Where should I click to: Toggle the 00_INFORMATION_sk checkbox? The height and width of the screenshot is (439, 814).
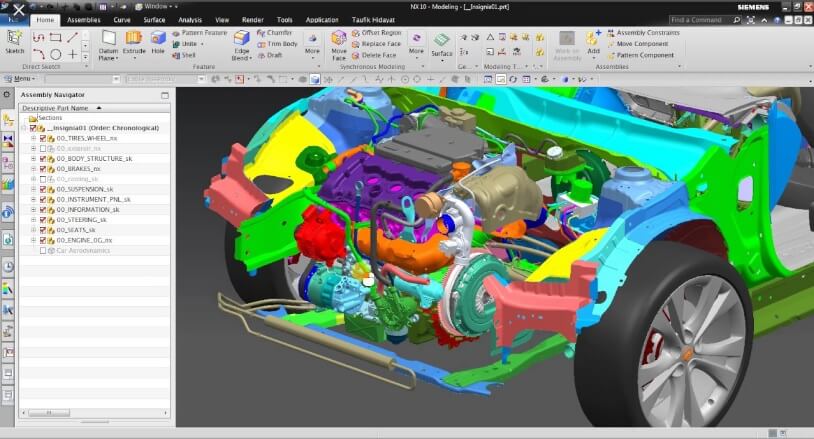coord(43,210)
